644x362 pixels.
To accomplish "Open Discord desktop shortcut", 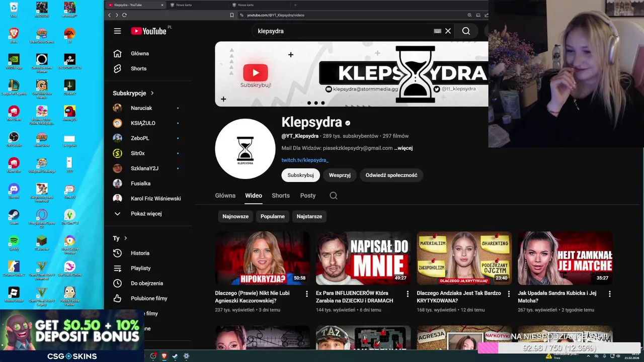I will [14, 190].
